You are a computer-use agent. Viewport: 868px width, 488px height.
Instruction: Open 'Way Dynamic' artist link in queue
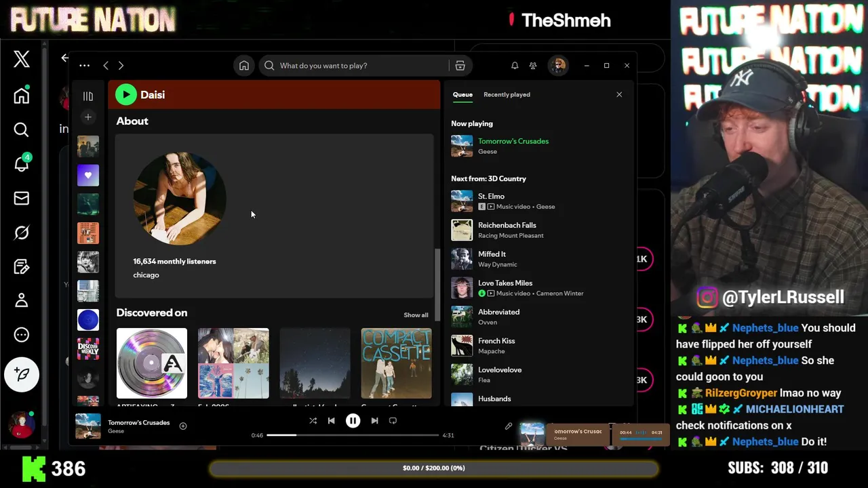(x=497, y=265)
